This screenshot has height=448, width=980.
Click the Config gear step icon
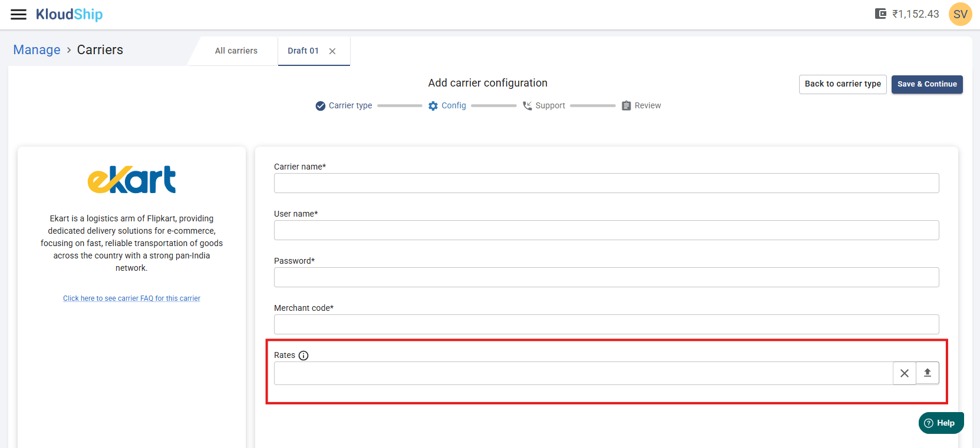[x=433, y=106]
